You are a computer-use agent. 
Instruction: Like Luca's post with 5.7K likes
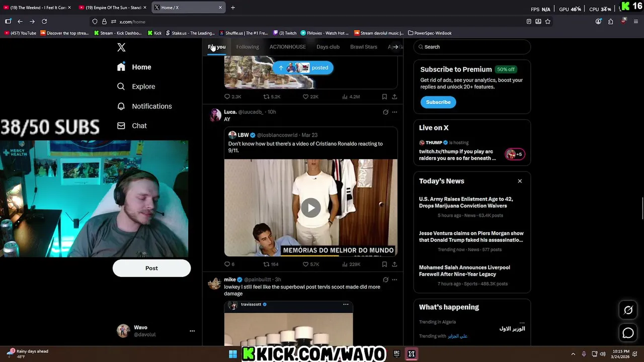click(310, 264)
